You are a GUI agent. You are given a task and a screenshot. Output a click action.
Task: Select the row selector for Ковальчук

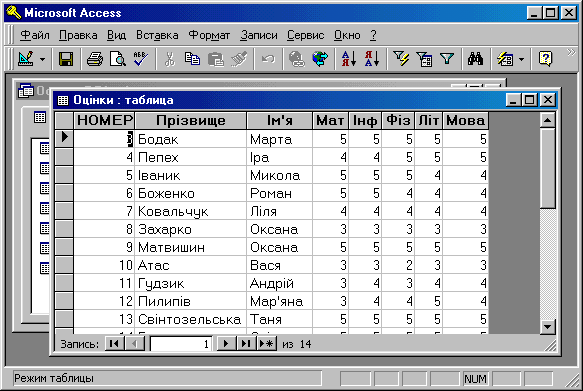coord(64,211)
